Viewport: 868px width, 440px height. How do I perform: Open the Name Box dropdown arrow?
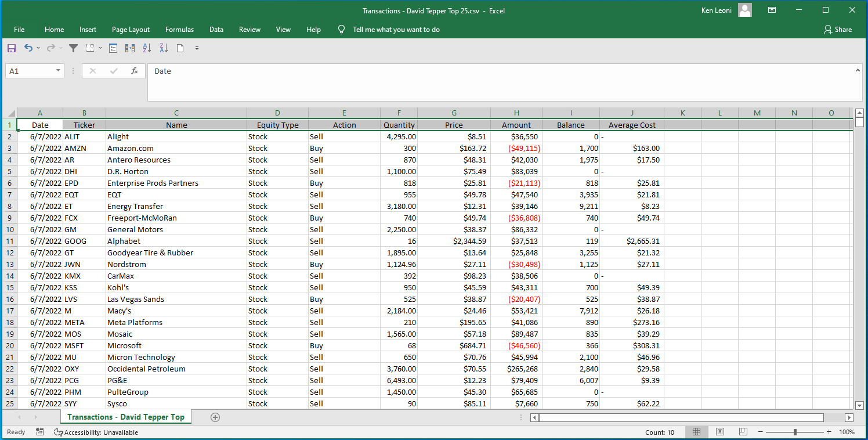[x=58, y=71]
